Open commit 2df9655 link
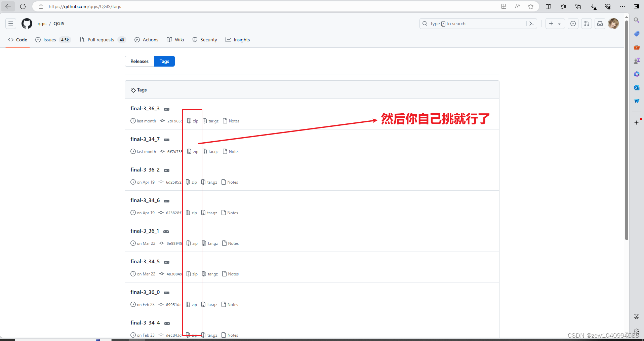This screenshot has height=341, width=644. [x=171, y=121]
